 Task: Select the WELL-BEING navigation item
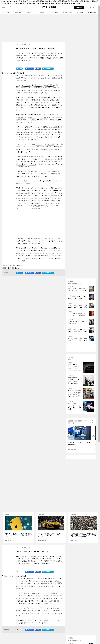click(67, 12)
